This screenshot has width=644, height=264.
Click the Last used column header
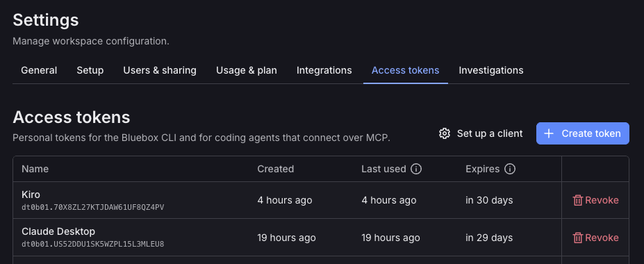(x=383, y=169)
